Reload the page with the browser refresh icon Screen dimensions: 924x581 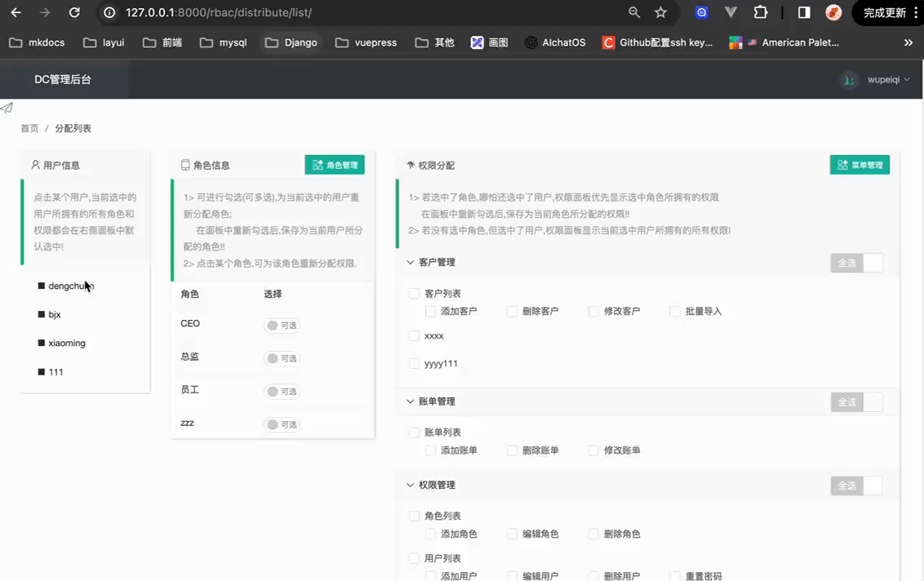point(74,12)
